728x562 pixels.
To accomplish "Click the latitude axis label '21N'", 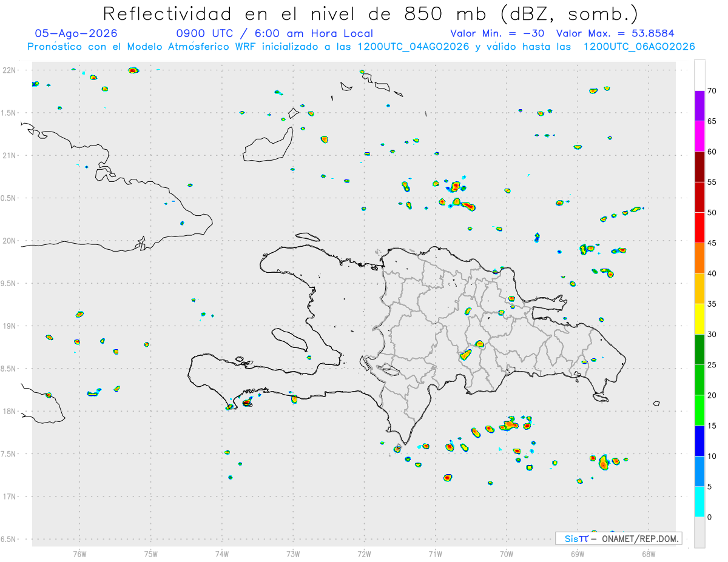I will point(9,155).
